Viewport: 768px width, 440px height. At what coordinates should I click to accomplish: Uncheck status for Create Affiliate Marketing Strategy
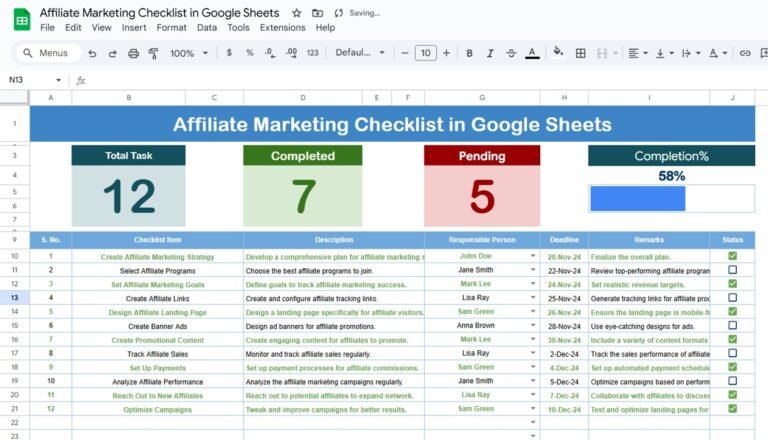pyautogui.click(x=732, y=256)
